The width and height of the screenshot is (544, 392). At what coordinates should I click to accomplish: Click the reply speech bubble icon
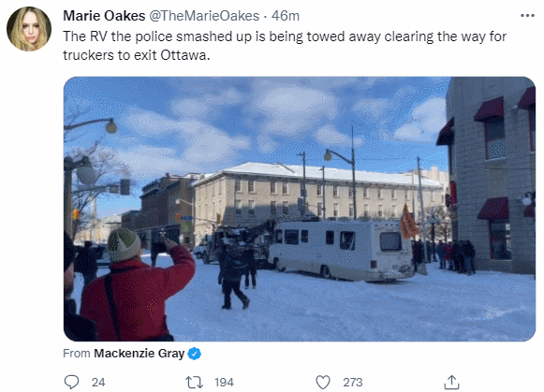tap(71, 382)
